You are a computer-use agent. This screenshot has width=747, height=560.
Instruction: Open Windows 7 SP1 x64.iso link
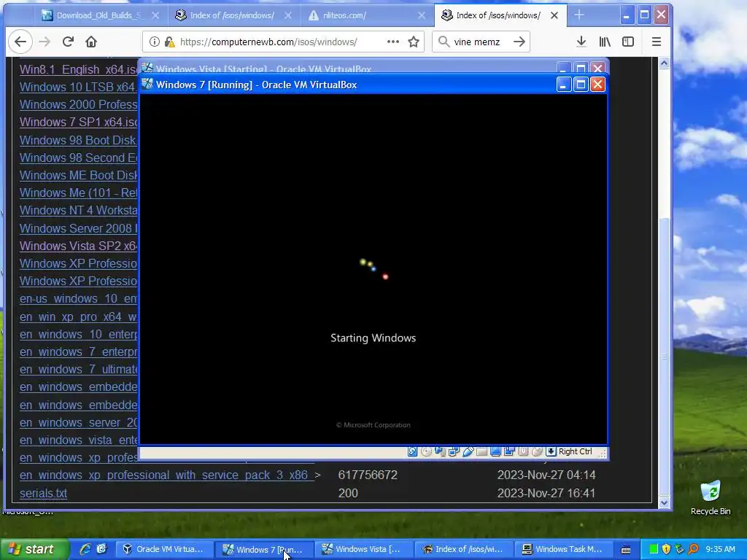click(79, 122)
